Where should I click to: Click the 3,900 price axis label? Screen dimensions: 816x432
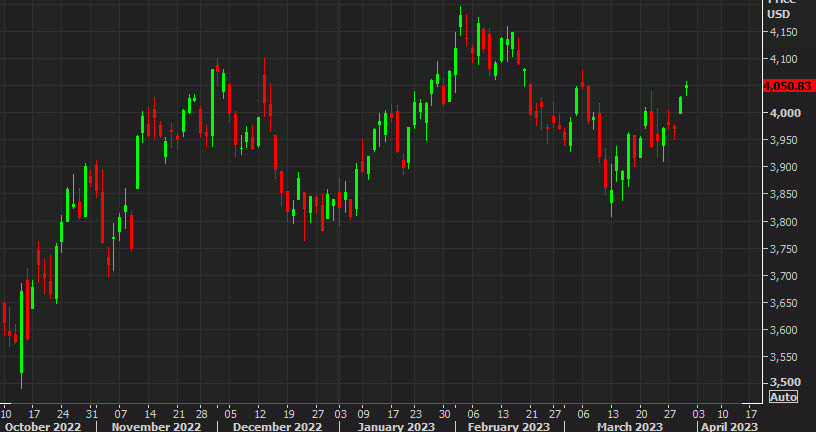783,167
